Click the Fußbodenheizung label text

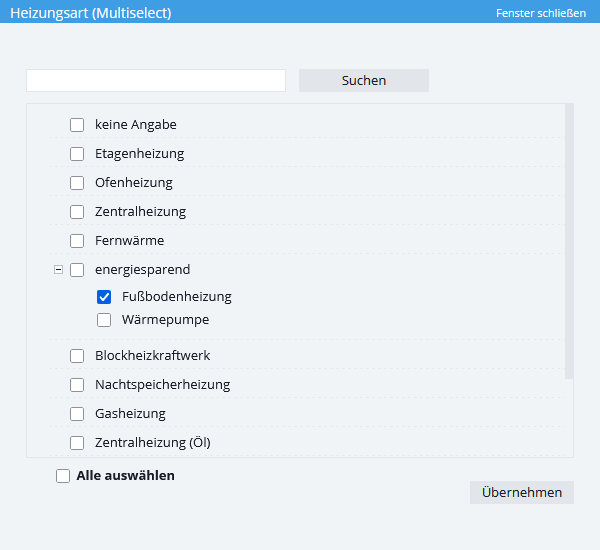coord(177,297)
